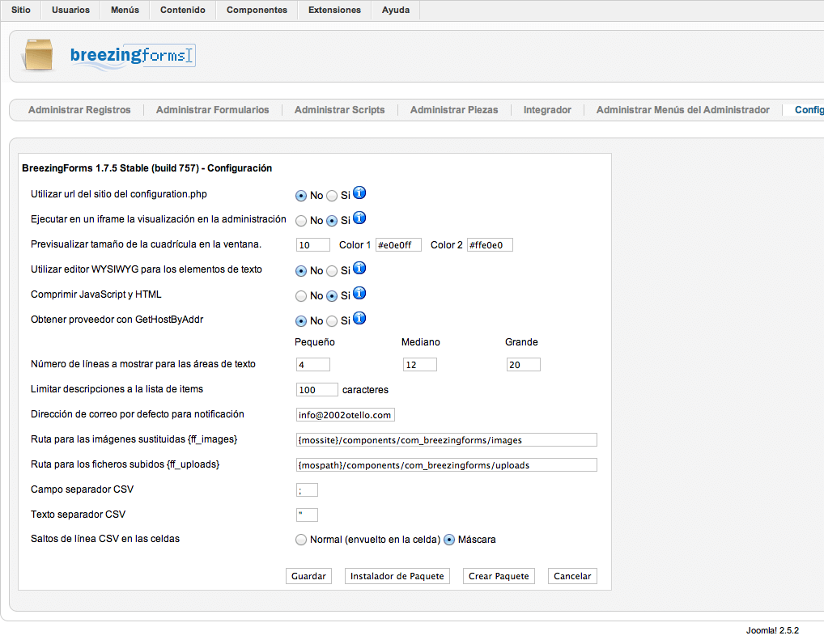This screenshot has width=824, height=644.
Task: Open the Extensiones menu
Action: (x=335, y=10)
